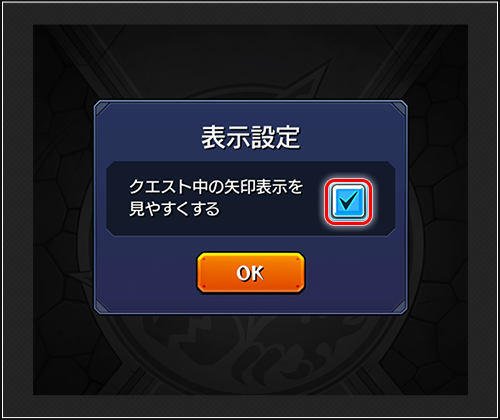Click the top-left corner ornament of dialog

click(102, 109)
